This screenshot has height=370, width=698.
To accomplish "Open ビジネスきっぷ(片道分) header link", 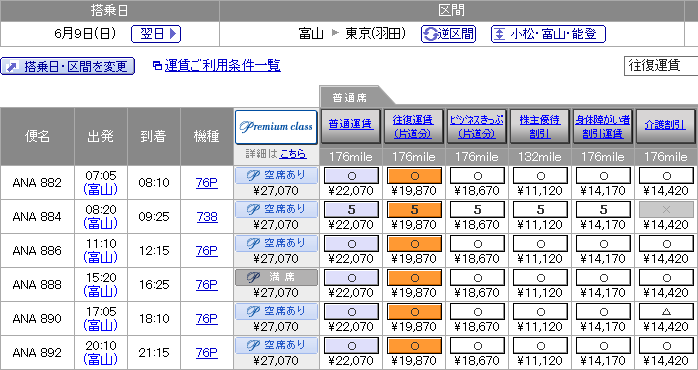I will tap(477, 126).
